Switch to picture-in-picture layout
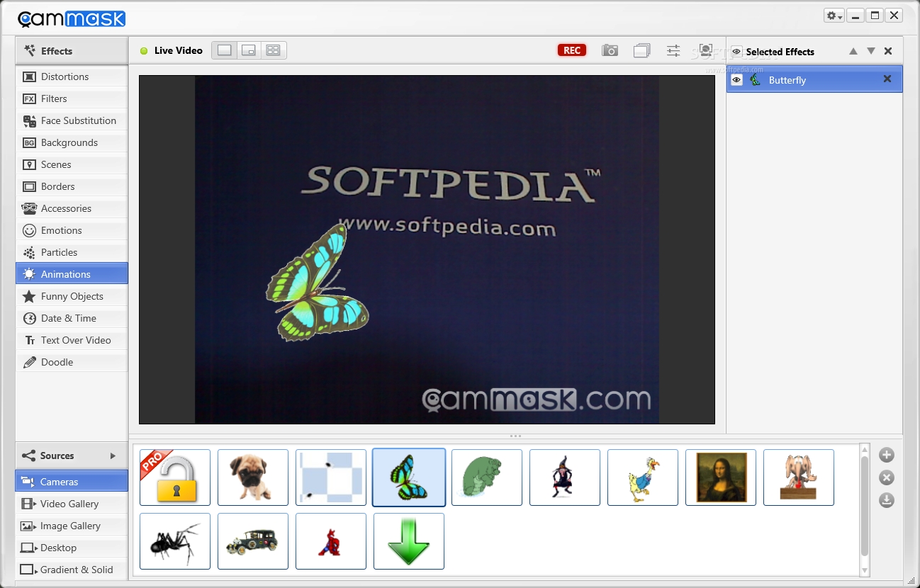This screenshot has width=920, height=588. pyautogui.click(x=249, y=50)
